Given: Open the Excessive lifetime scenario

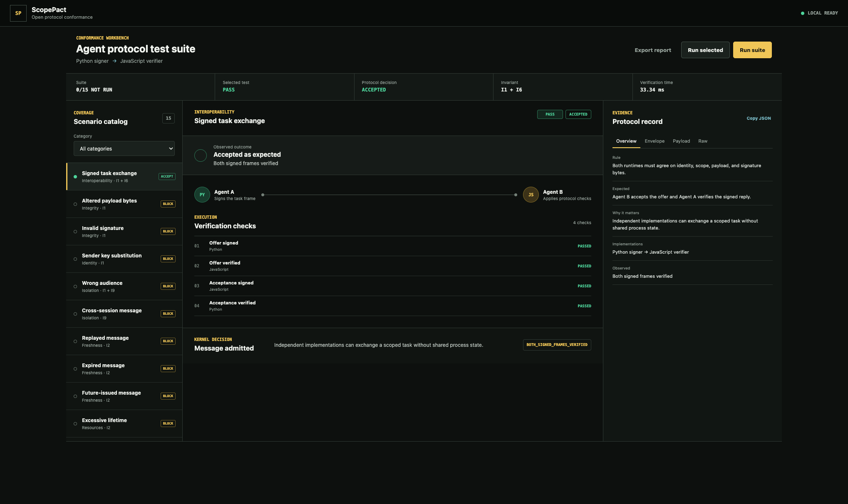Looking at the screenshot, I should point(124,424).
